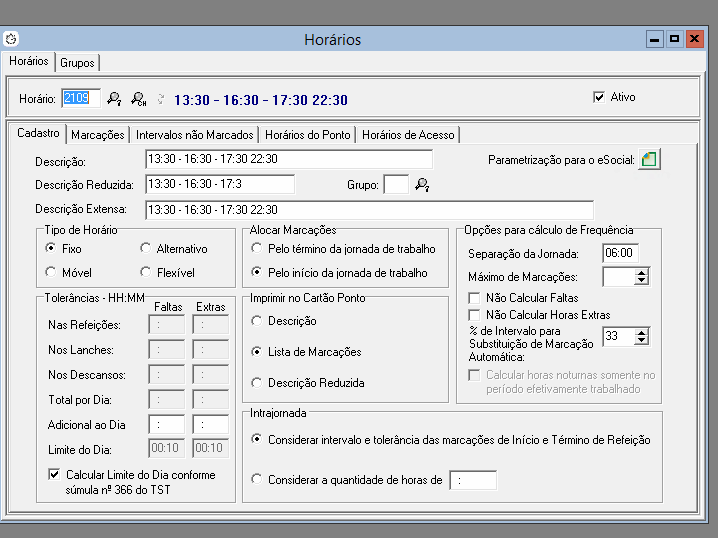Toggle the Ativo checkbox
The height and width of the screenshot is (538, 718).
pyautogui.click(x=599, y=97)
